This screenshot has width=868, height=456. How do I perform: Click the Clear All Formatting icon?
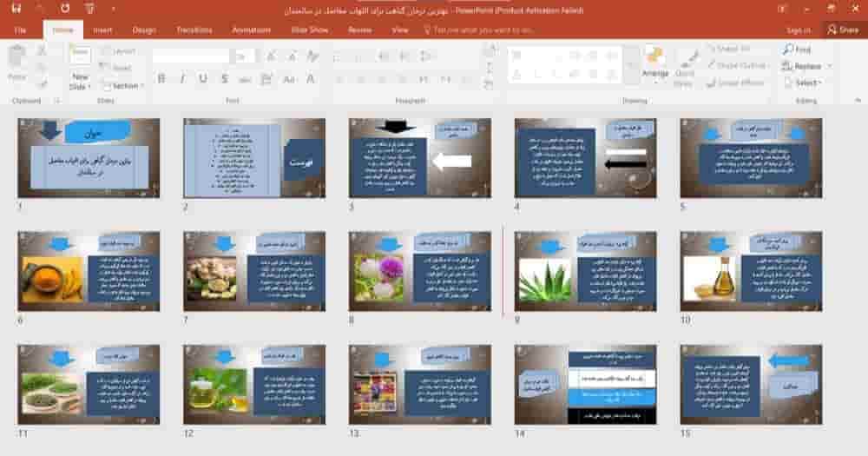[312, 56]
